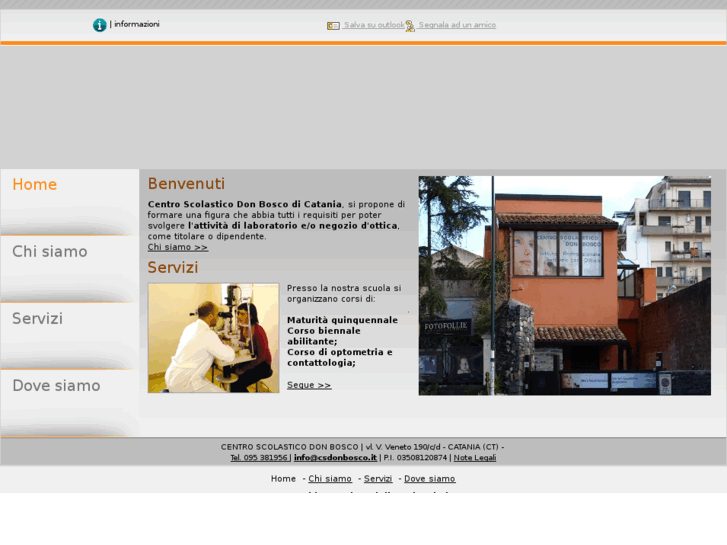Viewport: 727px width, 545px height.
Task: Follow the 'Chi siamo >>' link
Action: [178, 247]
